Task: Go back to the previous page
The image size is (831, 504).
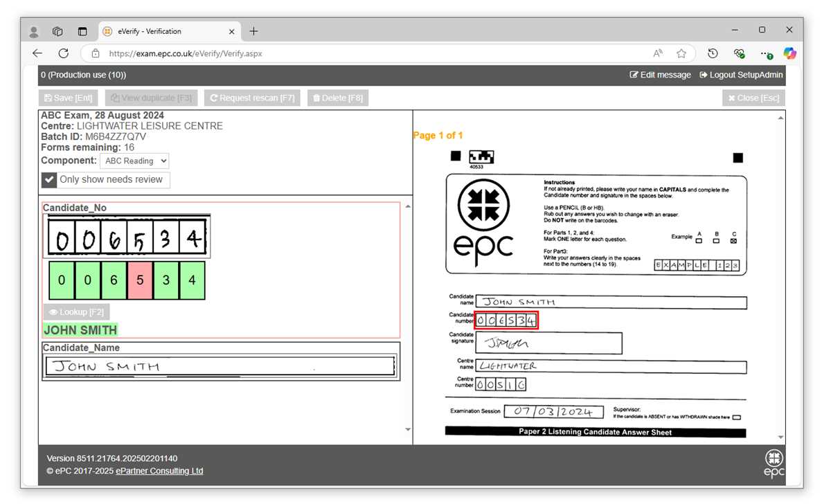Action: (x=37, y=53)
